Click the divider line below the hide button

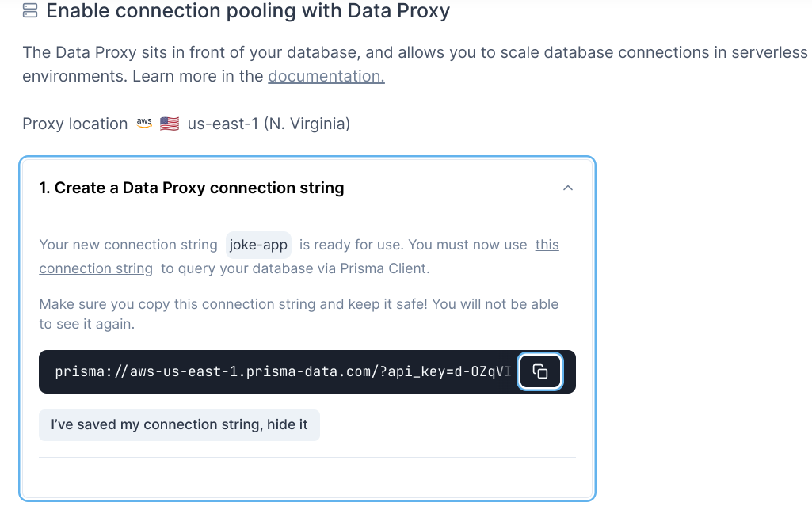(x=307, y=457)
